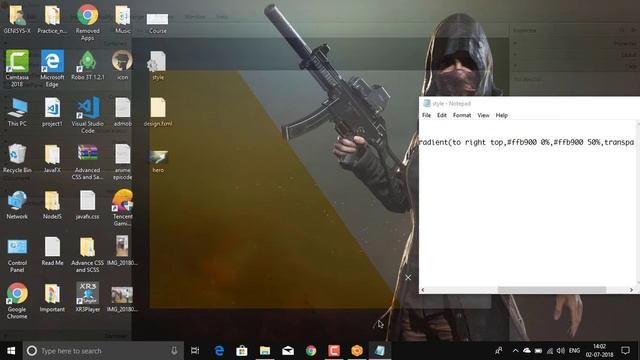The height and width of the screenshot is (360, 640).
Task: Select the Control Panel desktop icon
Action: tap(17, 254)
